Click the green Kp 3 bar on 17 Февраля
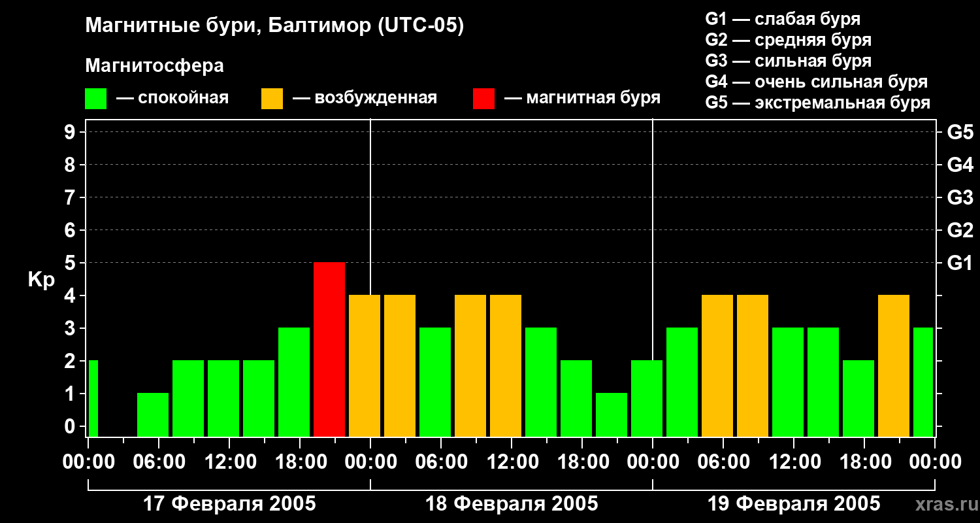This screenshot has width=980, height=523. 294,382
